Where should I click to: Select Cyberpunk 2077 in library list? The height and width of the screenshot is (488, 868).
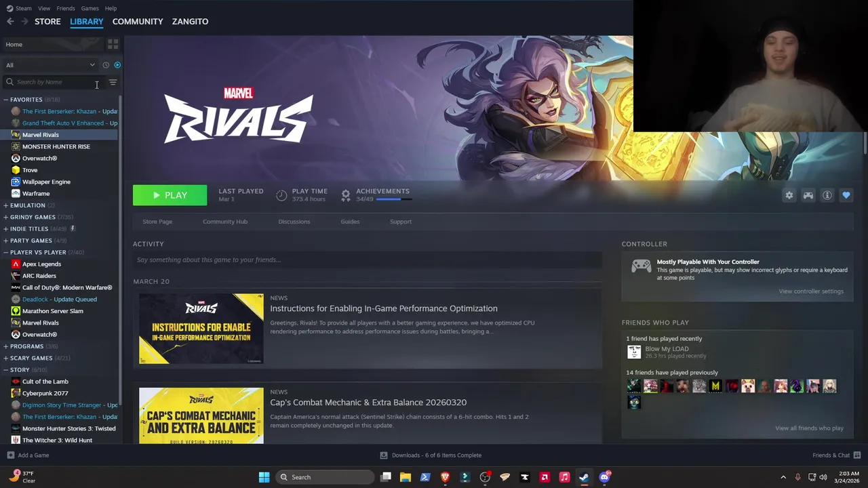click(x=45, y=393)
